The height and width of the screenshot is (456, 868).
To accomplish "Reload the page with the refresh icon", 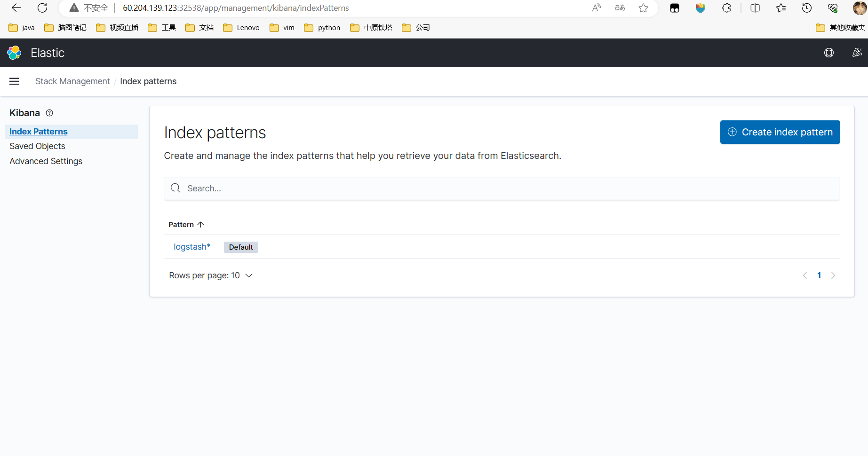I will [42, 8].
